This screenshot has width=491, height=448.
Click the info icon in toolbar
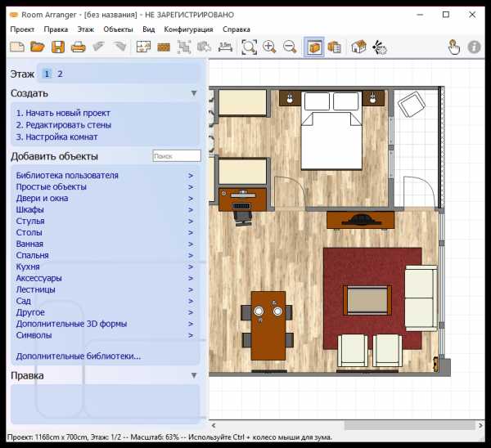pos(474,47)
